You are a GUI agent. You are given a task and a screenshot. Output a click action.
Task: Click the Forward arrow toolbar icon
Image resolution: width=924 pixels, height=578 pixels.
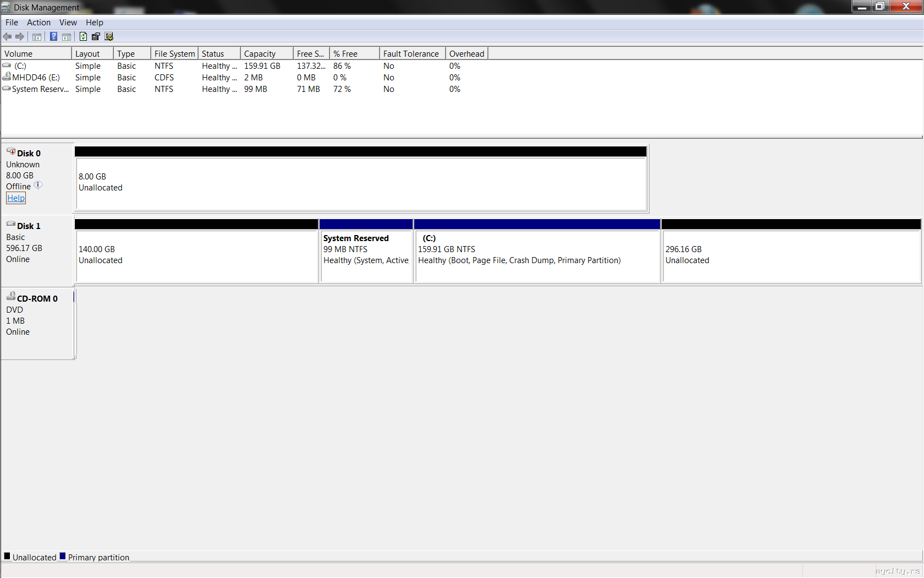pyautogui.click(x=20, y=36)
